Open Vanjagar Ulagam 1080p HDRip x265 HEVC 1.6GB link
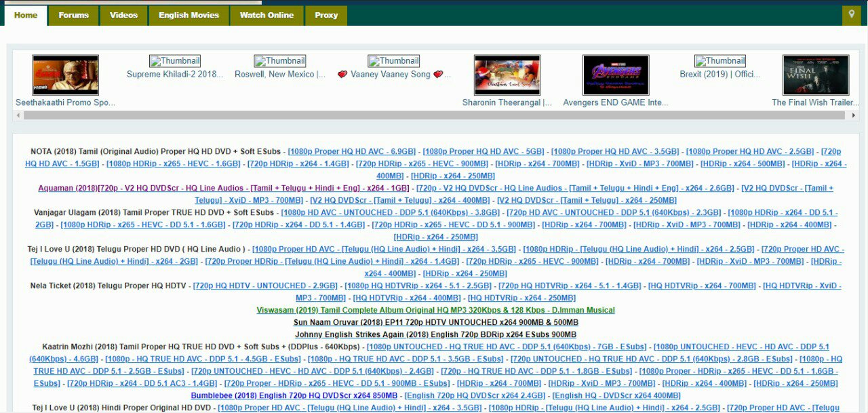 tap(143, 225)
